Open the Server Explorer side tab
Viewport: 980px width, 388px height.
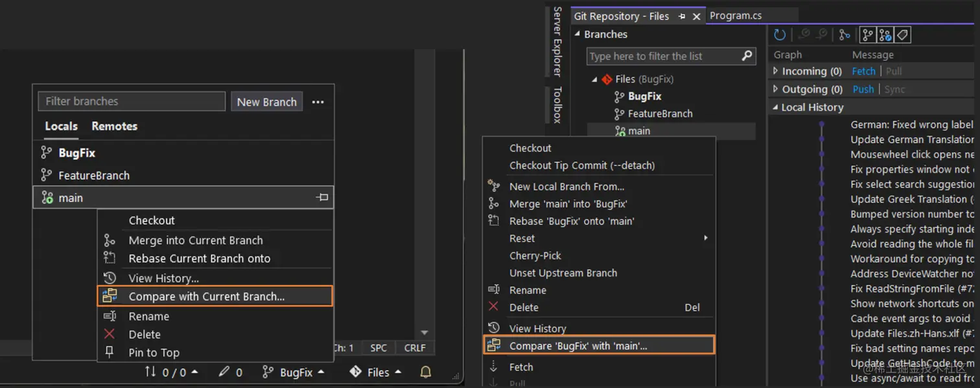point(557,41)
